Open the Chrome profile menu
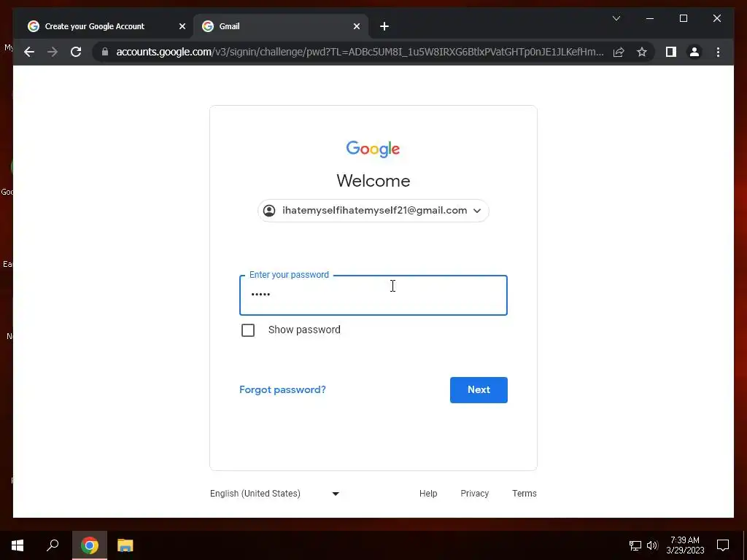The image size is (747, 560). pos(694,52)
